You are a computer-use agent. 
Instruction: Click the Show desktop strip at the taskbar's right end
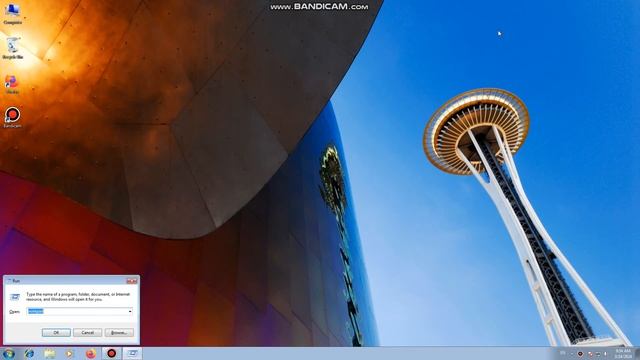coord(637,354)
